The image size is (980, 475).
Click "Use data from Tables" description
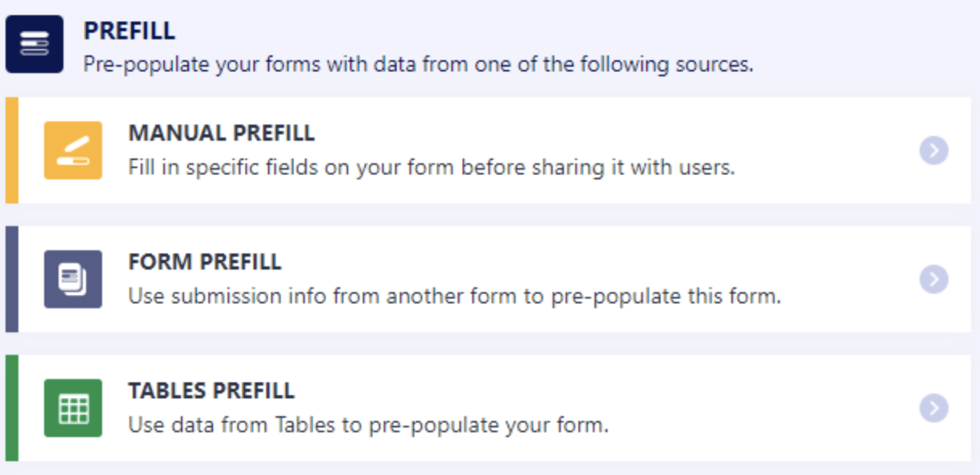[x=368, y=425]
